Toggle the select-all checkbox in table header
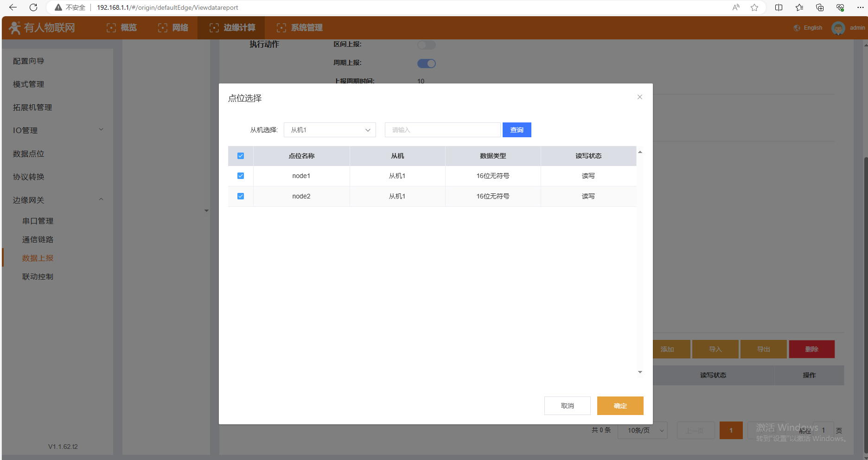This screenshot has height=460, width=868. (241, 156)
